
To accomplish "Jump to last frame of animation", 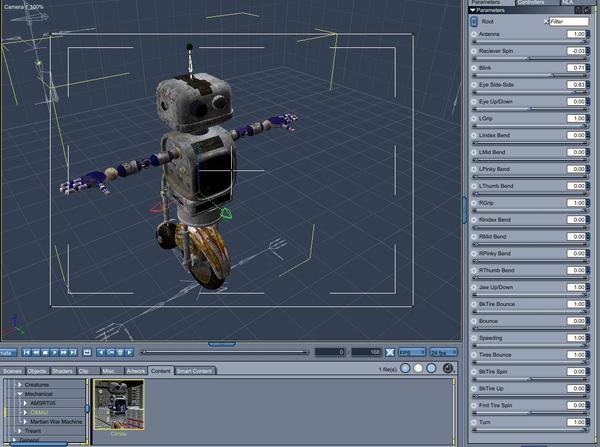I will 73,352.
